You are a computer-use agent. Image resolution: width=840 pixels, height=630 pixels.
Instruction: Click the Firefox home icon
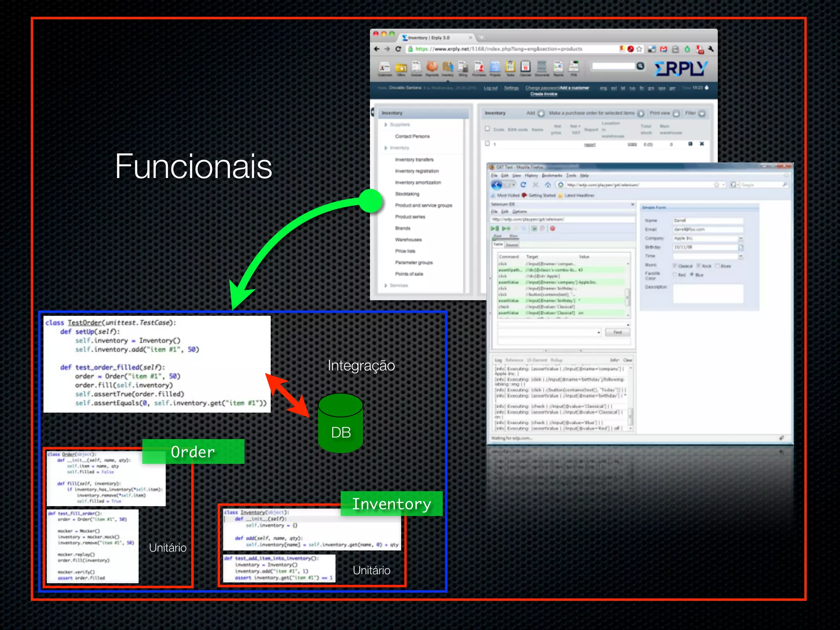[548, 185]
